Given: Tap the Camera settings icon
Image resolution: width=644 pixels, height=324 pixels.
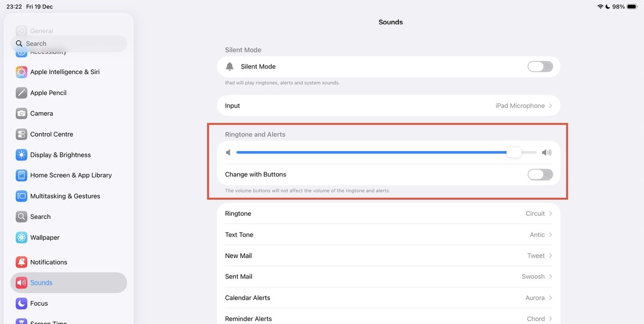Looking at the screenshot, I should pyautogui.click(x=21, y=113).
